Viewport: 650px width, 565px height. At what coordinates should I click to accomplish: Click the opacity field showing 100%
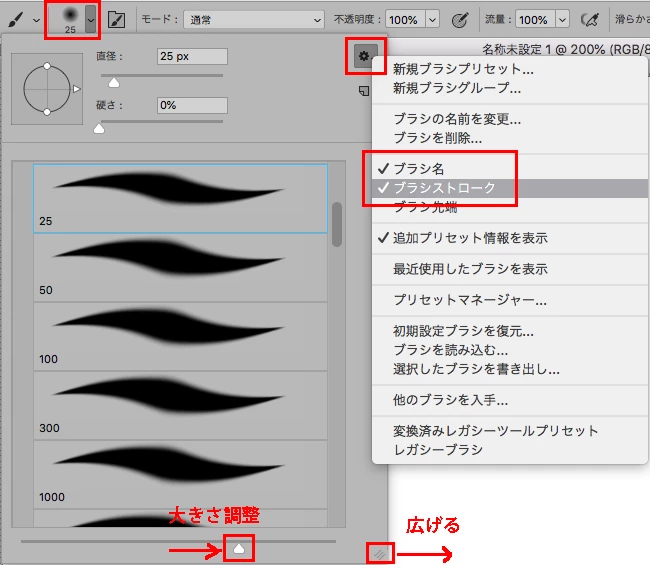405,19
